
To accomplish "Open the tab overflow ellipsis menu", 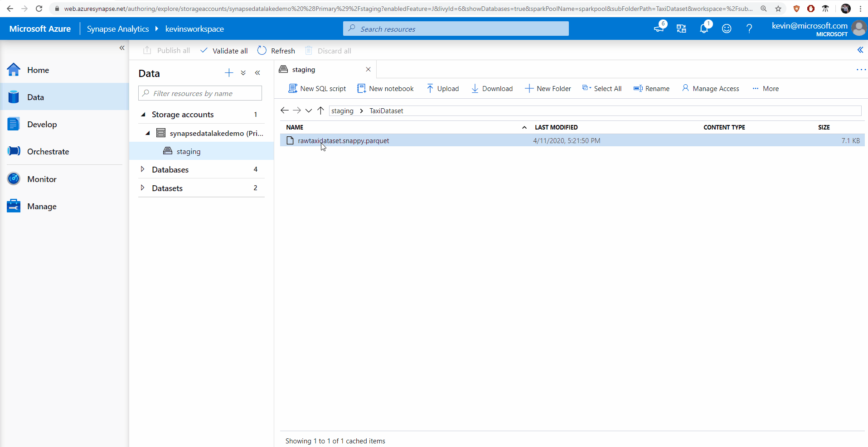I will 861,70.
